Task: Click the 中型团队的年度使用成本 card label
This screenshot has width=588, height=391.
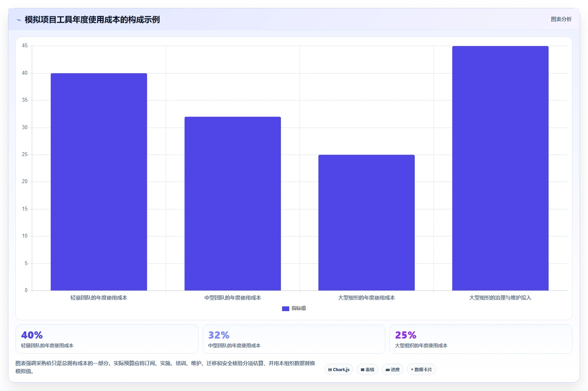Action: (234, 346)
